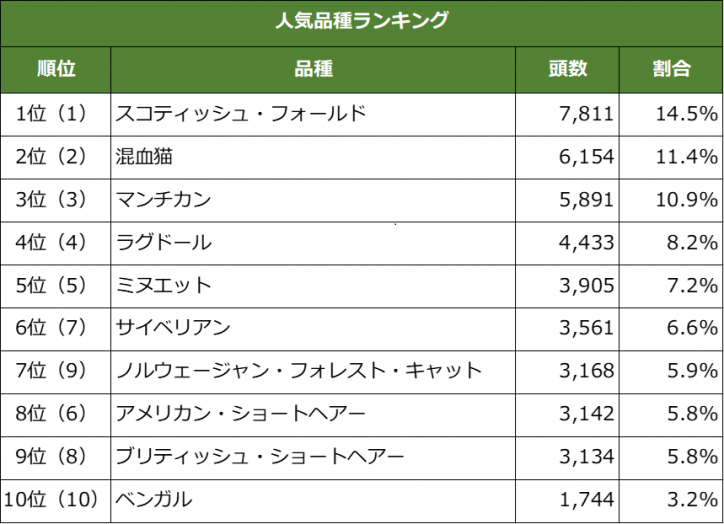724x524 pixels.
Task: Select the 順位 column header
Action: click(56, 70)
